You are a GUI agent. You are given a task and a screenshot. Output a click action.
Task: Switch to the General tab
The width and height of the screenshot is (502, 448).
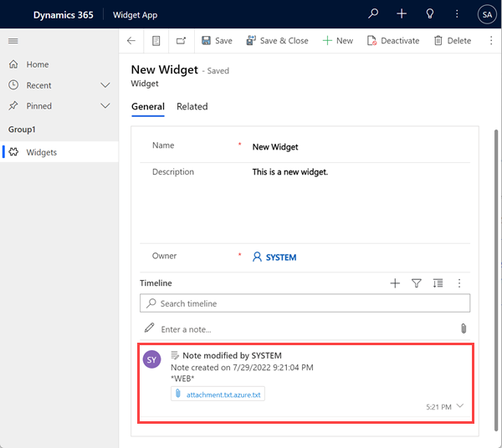148,106
